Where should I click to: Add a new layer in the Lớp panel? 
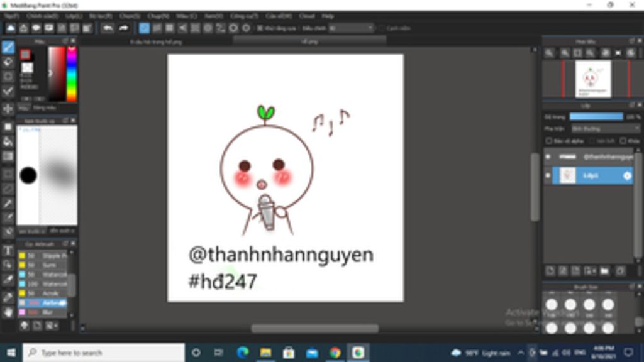pos(550,270)
